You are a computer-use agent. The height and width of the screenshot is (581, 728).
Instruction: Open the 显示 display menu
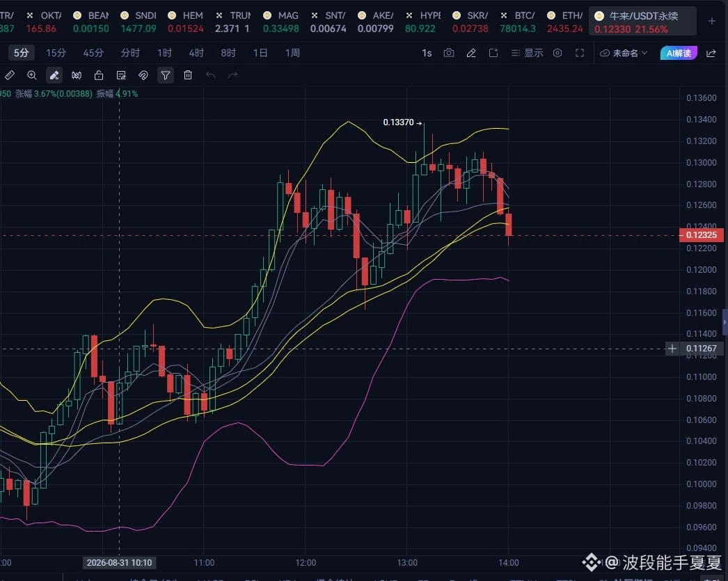pos(528,53)
